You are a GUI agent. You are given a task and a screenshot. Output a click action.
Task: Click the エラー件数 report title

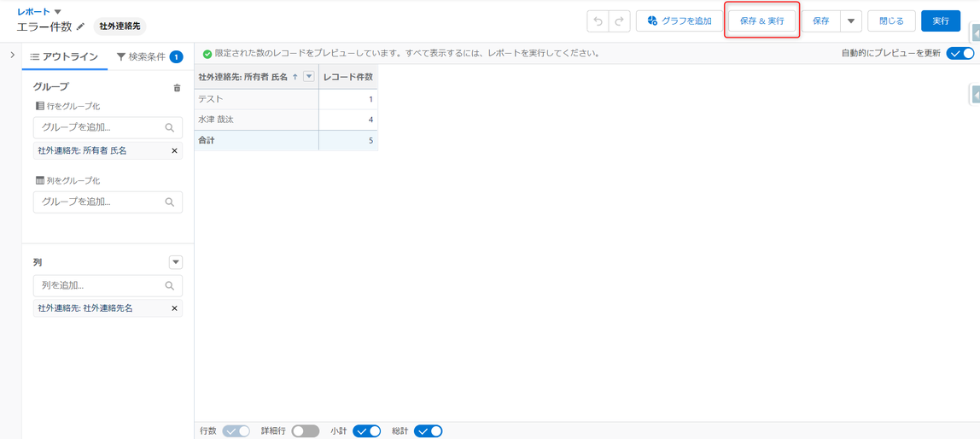45,26
